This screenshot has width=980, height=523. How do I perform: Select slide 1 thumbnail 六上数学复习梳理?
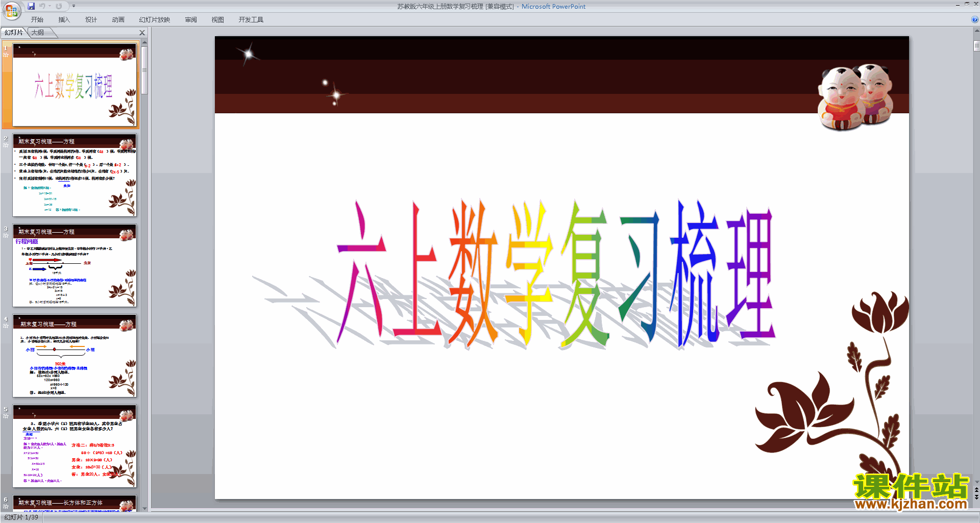click(x=75, y=85)
